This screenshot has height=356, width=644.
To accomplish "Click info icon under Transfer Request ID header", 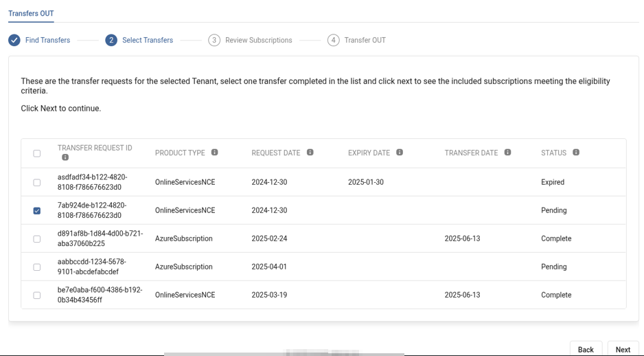I will (x=65, y=157).
